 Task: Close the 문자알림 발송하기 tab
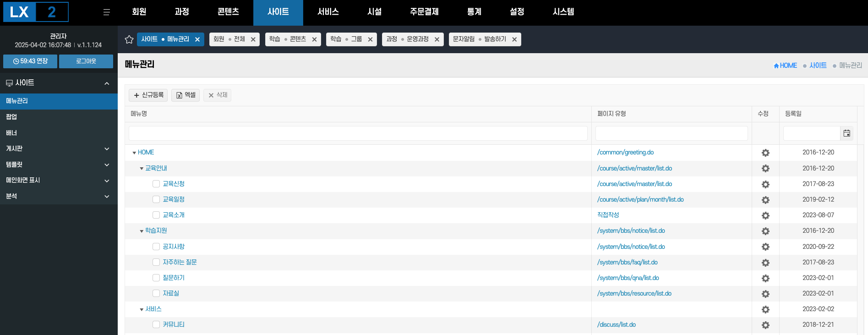coord(514,39)
